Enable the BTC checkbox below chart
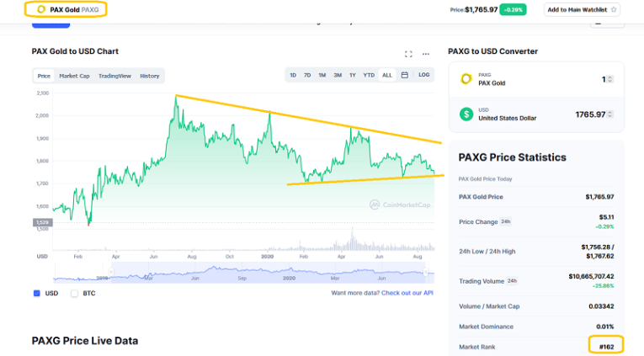The height and width of the screenshot is (356, 644). pyautogui.click(x=74, y=294)
